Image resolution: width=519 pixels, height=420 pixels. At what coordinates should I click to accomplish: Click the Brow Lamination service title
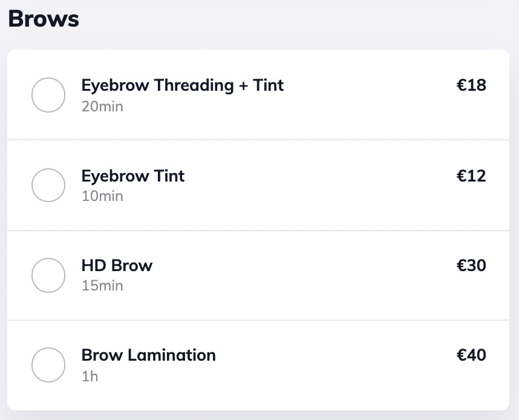[x=148, y=355]
